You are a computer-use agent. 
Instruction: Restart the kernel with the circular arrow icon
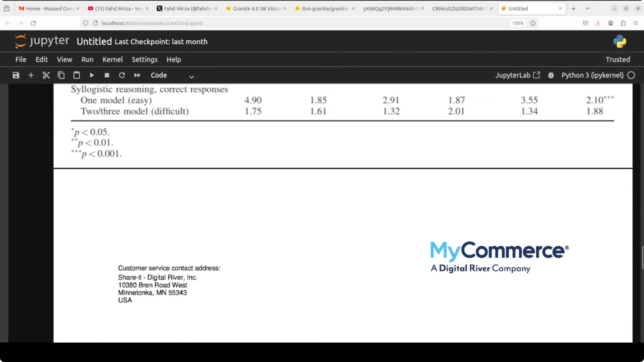pyautogui.click(x=122, y=75)
